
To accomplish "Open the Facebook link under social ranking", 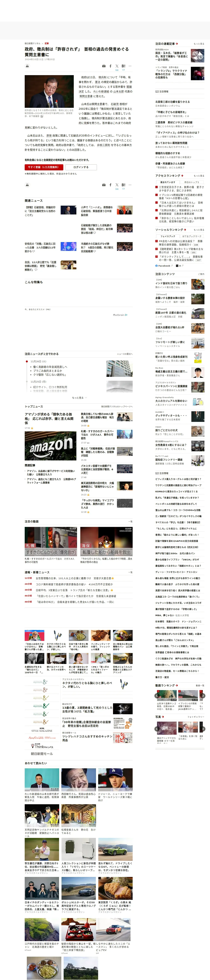I will 164,266.
